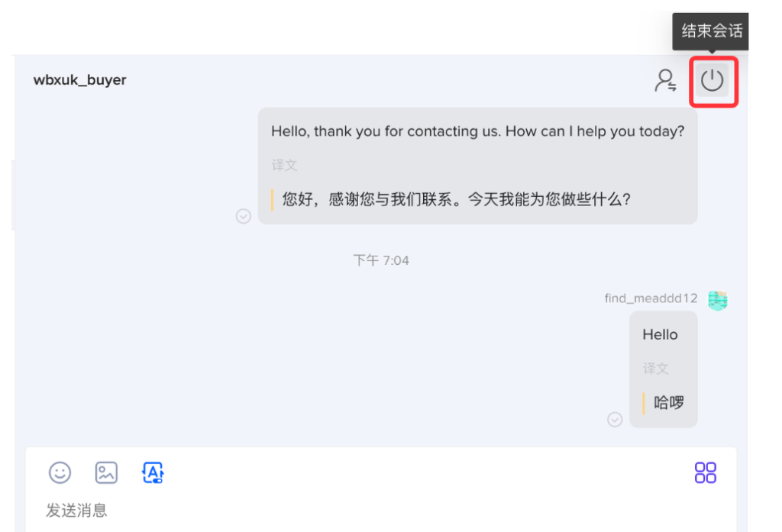
Task: Click the Chinese translation 您好 message line
Action: [x=456, y=199]
